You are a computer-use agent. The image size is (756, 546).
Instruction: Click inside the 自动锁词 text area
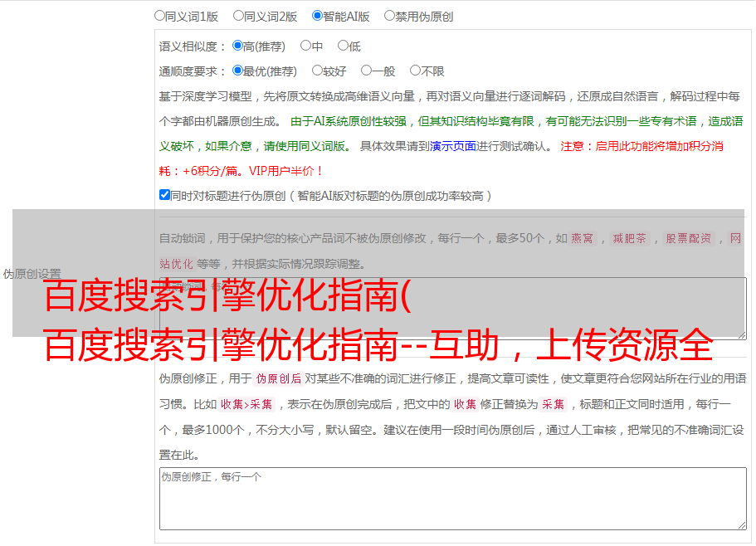tap(453, 309)
